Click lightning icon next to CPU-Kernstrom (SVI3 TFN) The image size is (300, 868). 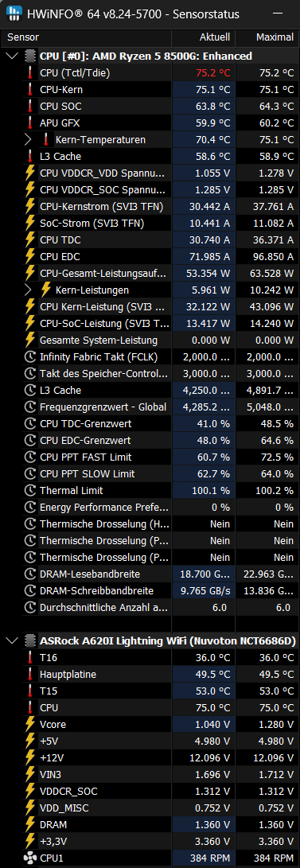click(30, 207)
